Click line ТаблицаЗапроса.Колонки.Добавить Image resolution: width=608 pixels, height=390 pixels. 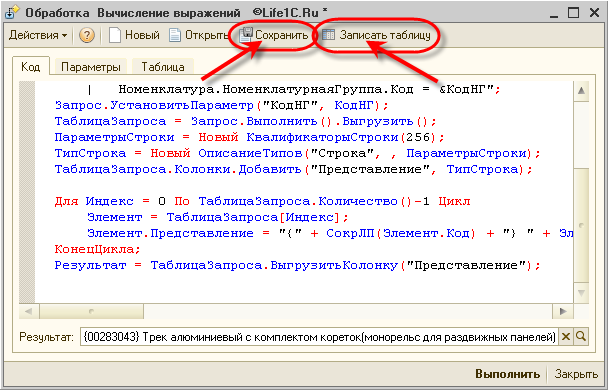pyautogui.click(x=294, y=169)
